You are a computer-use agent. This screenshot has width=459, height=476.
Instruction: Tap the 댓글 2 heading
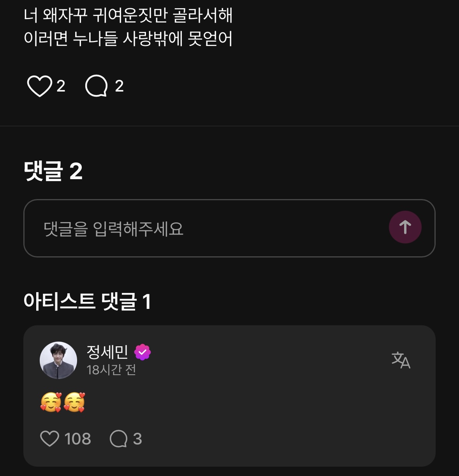coord(53,171)
